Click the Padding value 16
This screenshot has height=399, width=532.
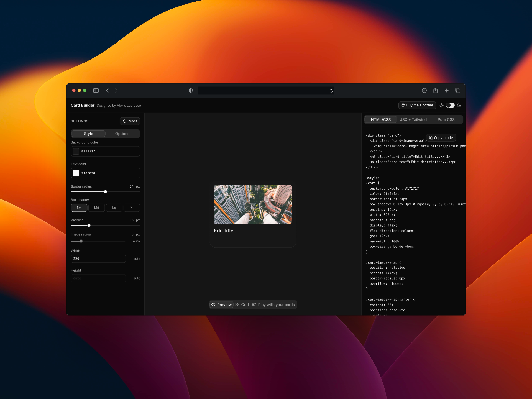pyautogui.click(x=132, y=220)
